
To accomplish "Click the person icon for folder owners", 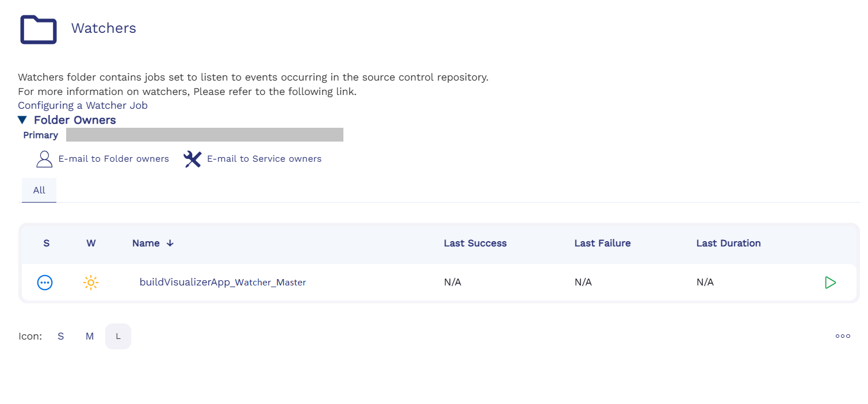I will (44, 159).
